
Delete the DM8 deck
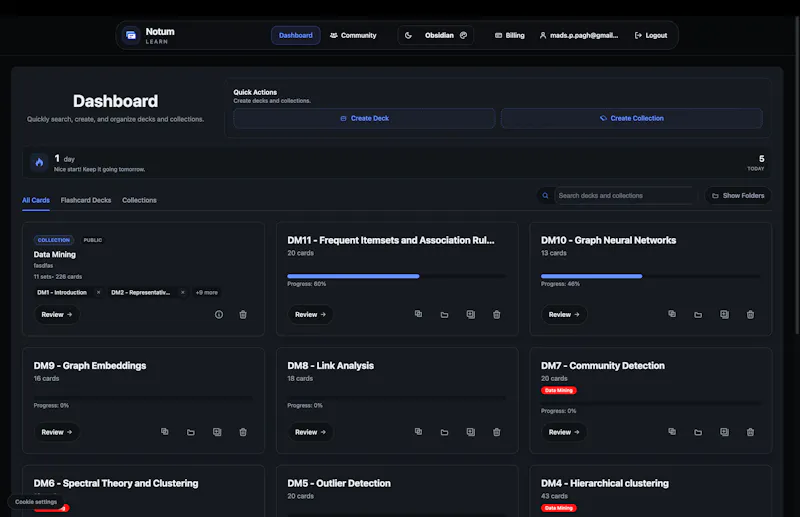point(496,432)
